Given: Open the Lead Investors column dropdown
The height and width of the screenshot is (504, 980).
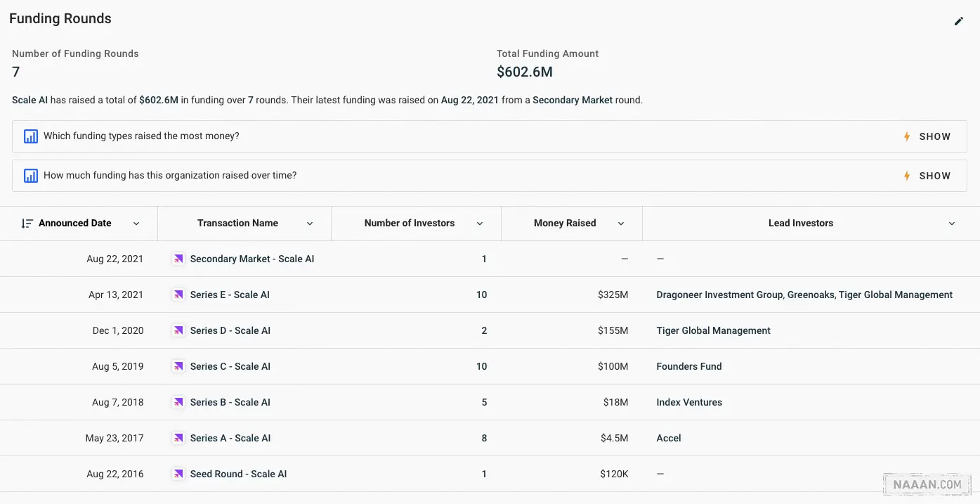Looking at the screenshot, I should pos(952,224).
